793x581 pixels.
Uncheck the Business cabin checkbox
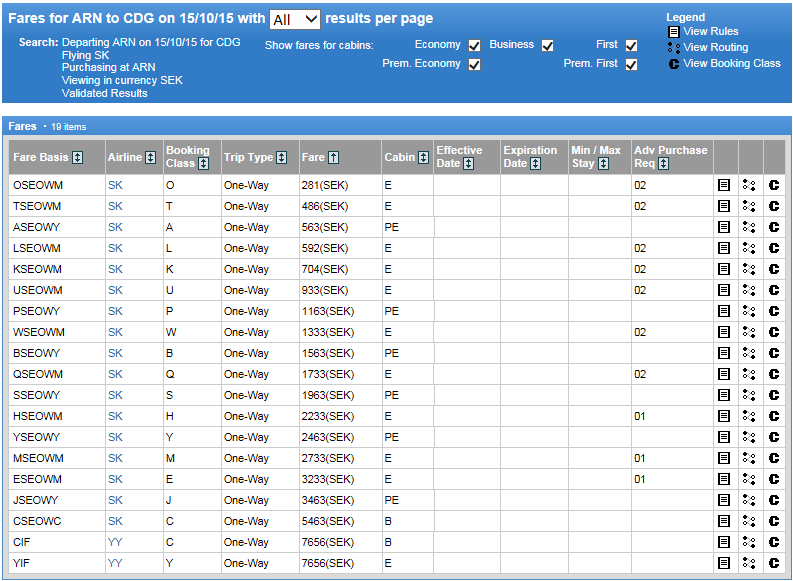547,46
